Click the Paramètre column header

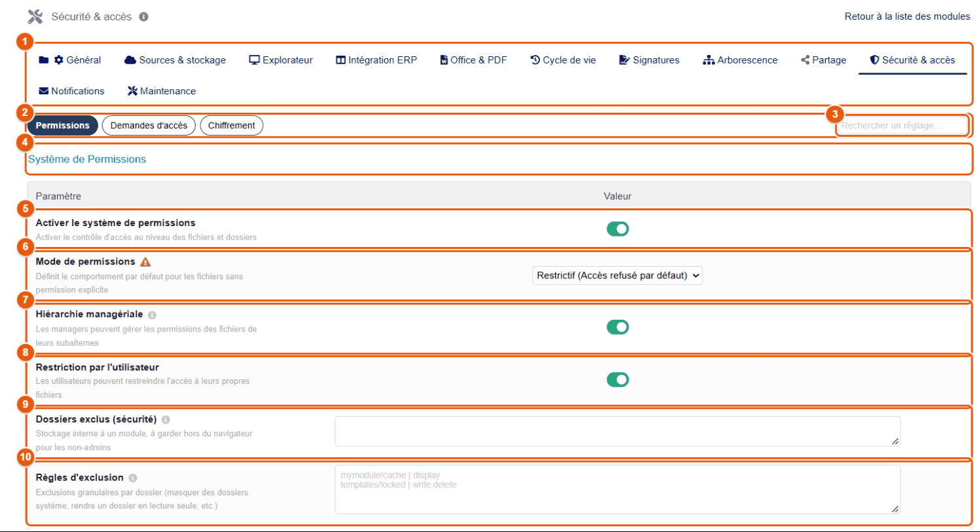pos(58,196)
